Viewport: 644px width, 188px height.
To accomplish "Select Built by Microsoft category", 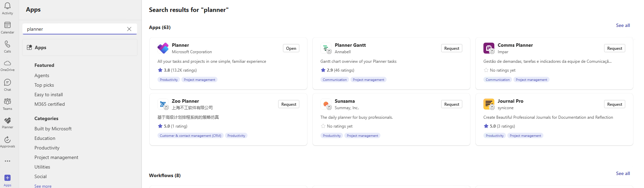I will point(53,129).
